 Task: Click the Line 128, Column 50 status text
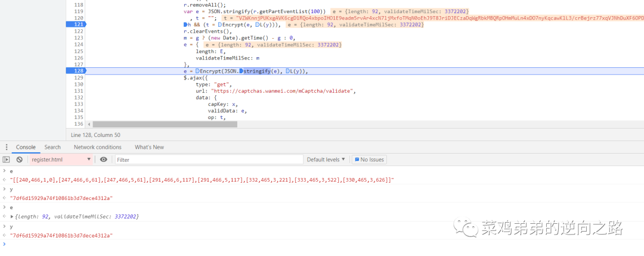(x=95, y=135)
